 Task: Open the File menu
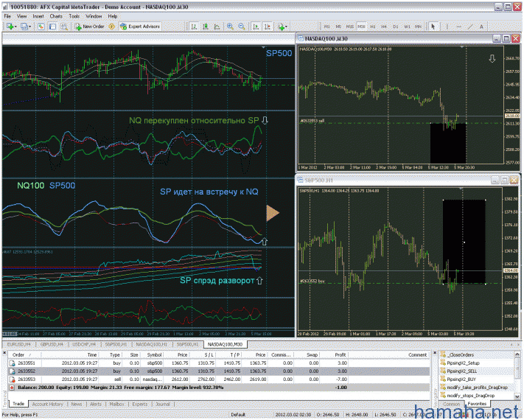click(x=7, y=16)
